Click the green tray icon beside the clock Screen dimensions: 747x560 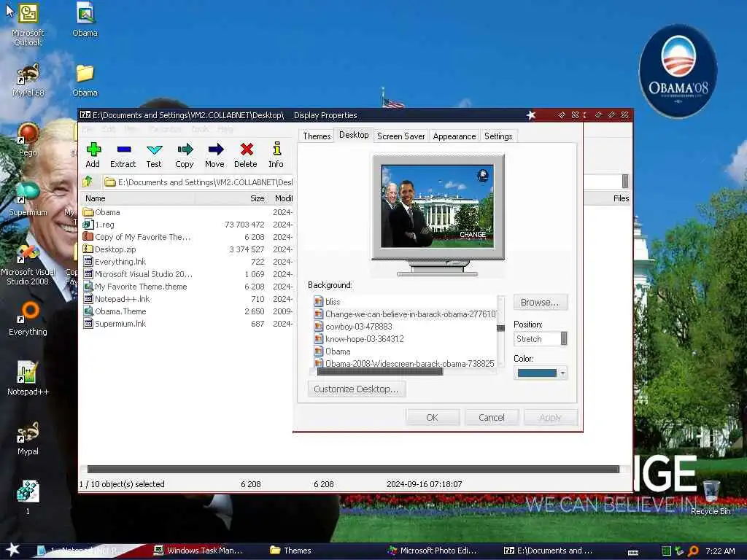pos(667,551)
